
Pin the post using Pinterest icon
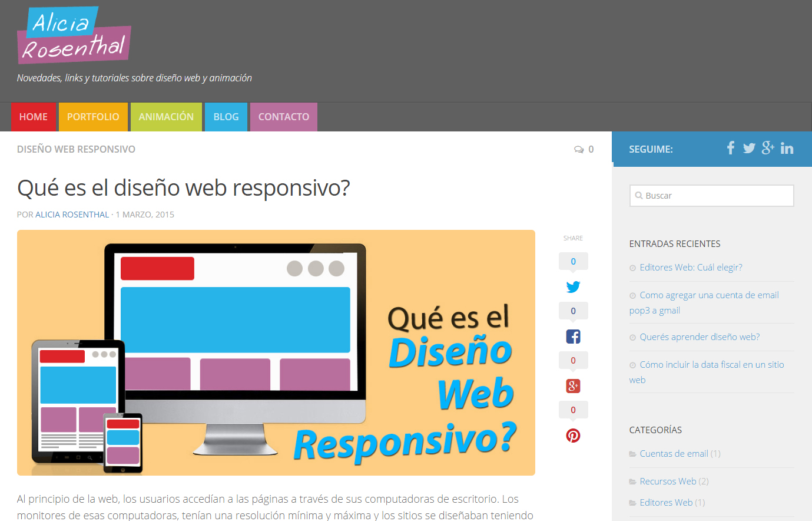click(x=573, y=436)
